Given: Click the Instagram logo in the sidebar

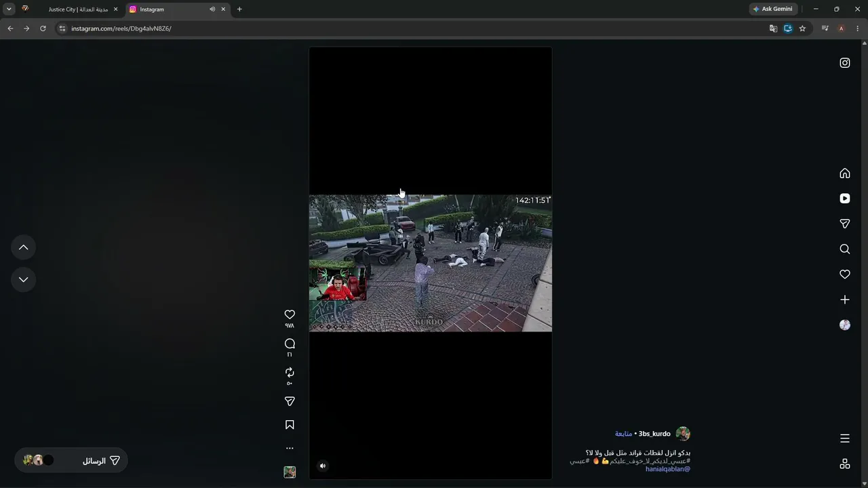Looking at the screenshot, I should (x=844, y=63).
